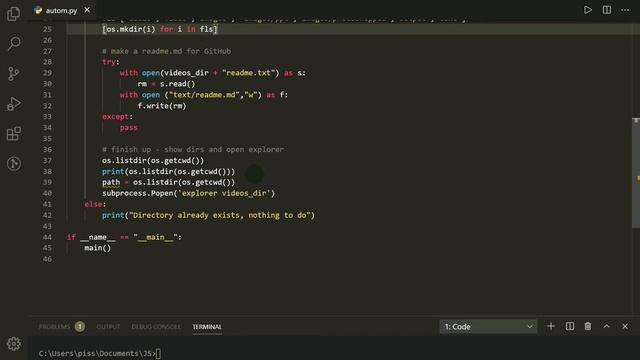Click the '[os.mkdir(i) for i in fls]' line
Viewport: 640px width, 360px height.
160,29
